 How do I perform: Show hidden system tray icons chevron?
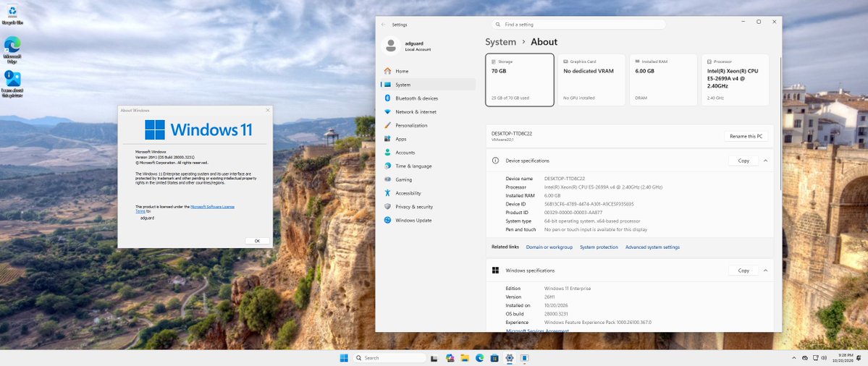tap(794, 358)
